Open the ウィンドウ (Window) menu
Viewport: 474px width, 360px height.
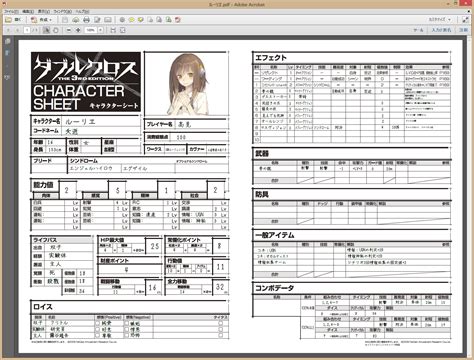tap(62, 11)
